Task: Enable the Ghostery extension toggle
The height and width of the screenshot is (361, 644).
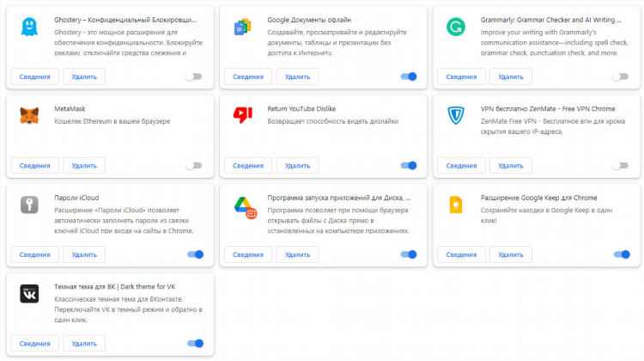Action: click(x=193, y=76)
